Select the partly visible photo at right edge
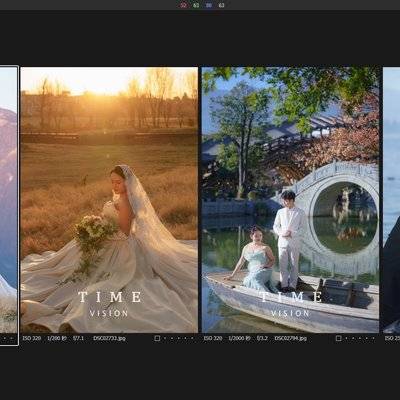 point(392,200)
